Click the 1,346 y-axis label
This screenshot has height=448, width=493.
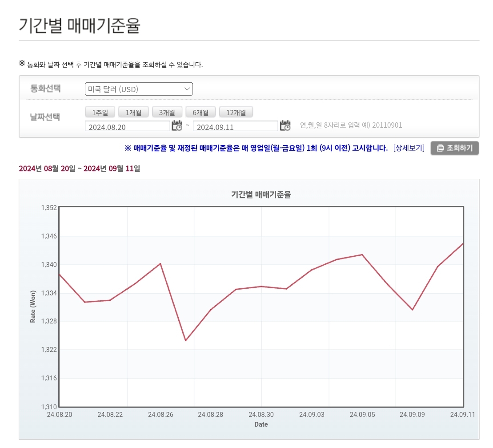(x=49, y=236)
